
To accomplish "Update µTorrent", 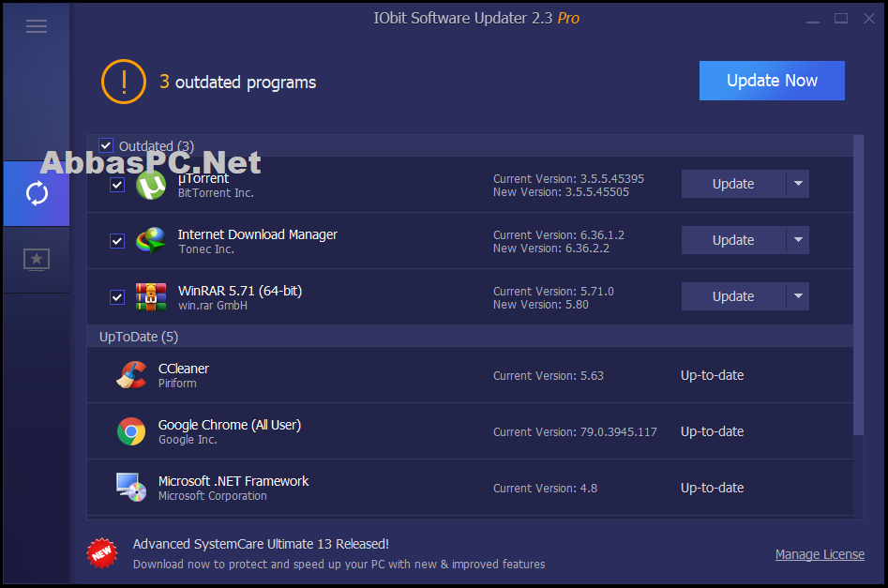I will (x=733, y=184).
